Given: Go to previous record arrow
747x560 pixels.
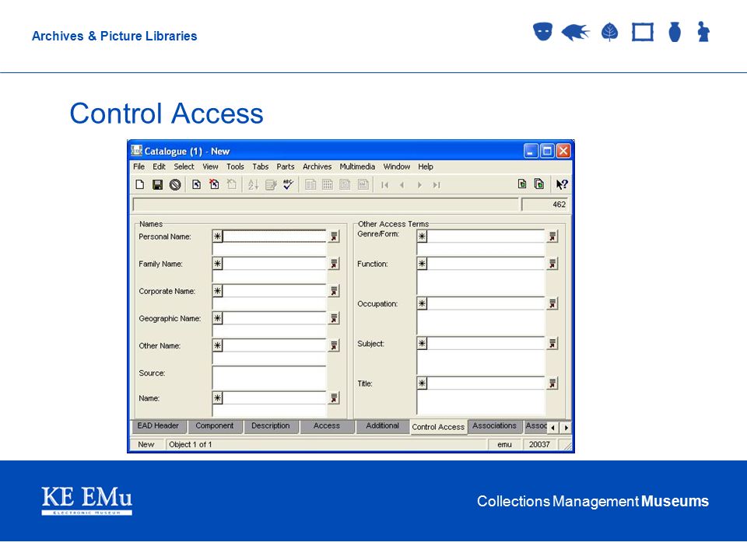Looking at the screenshot, I should pyautogui.click(x=402, y=185).
